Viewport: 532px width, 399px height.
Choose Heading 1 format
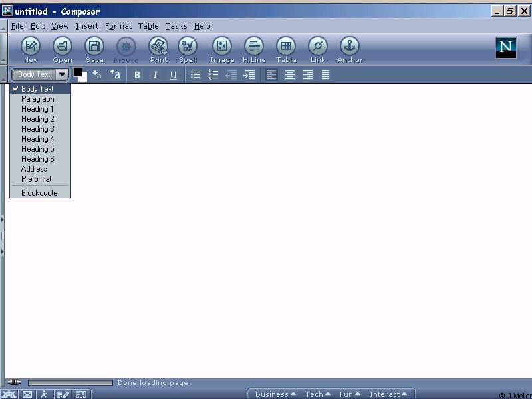40,109
